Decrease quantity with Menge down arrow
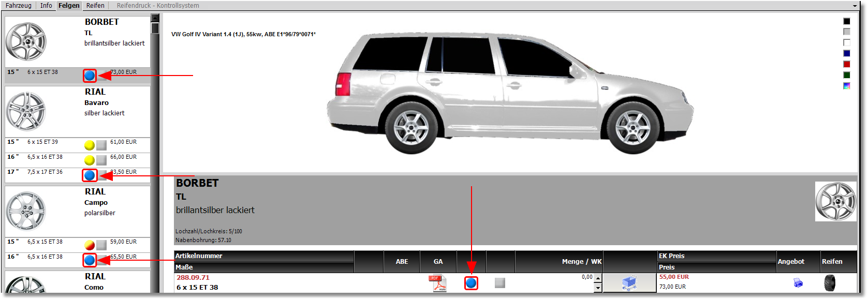Image resolution: width=868 pixels, height=300 pixels. 598,288
